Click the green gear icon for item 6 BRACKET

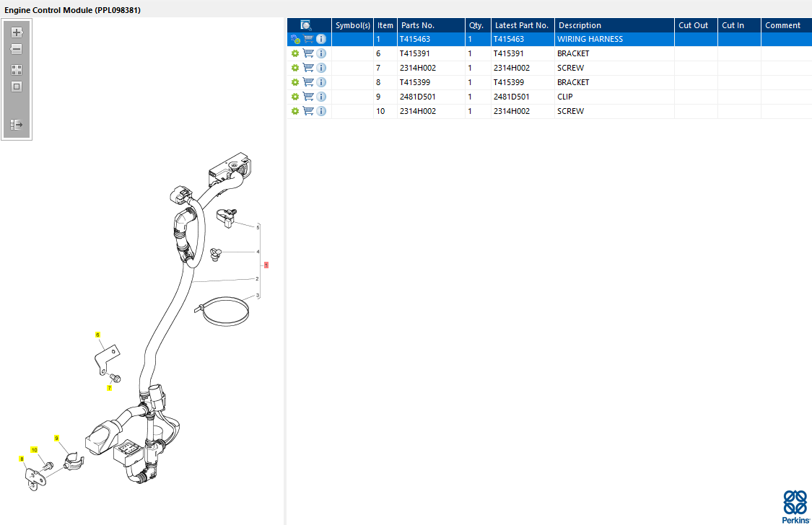click(295, 54)
